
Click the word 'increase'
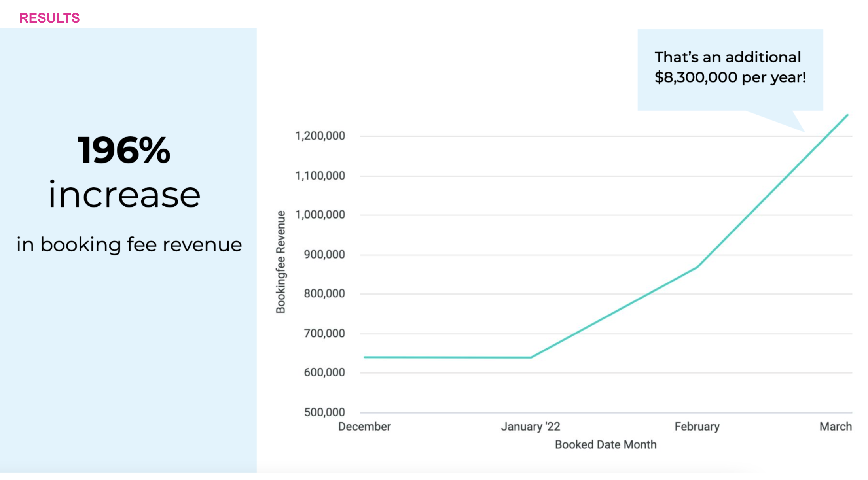coord(125,195)
